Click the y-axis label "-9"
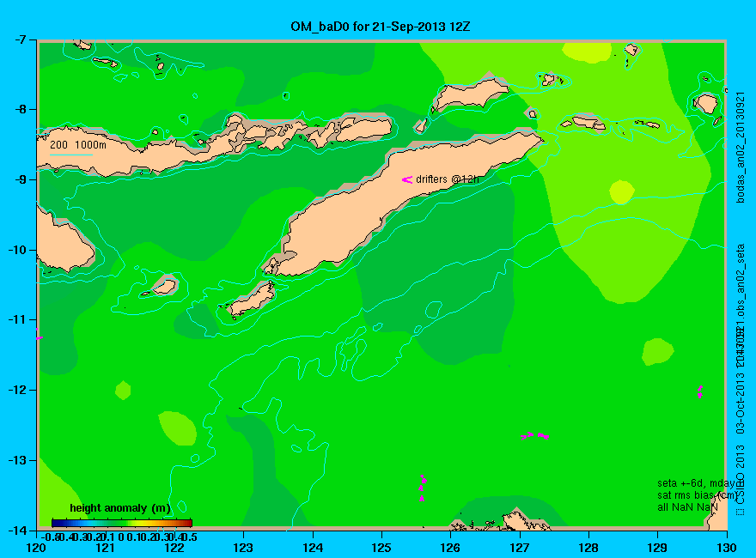Image resolution: width=756 pixels, height=558 pixels. click(x=21, y=179)
